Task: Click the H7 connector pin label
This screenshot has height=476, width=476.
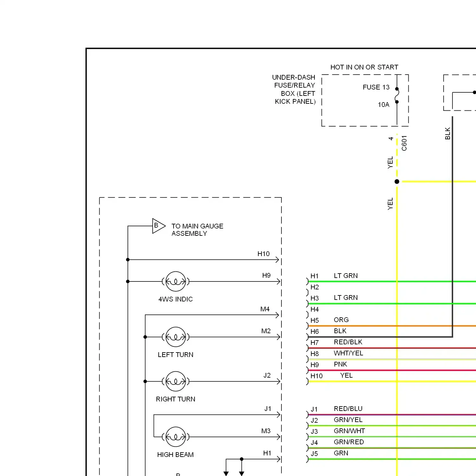Action: tap(314, 343)
